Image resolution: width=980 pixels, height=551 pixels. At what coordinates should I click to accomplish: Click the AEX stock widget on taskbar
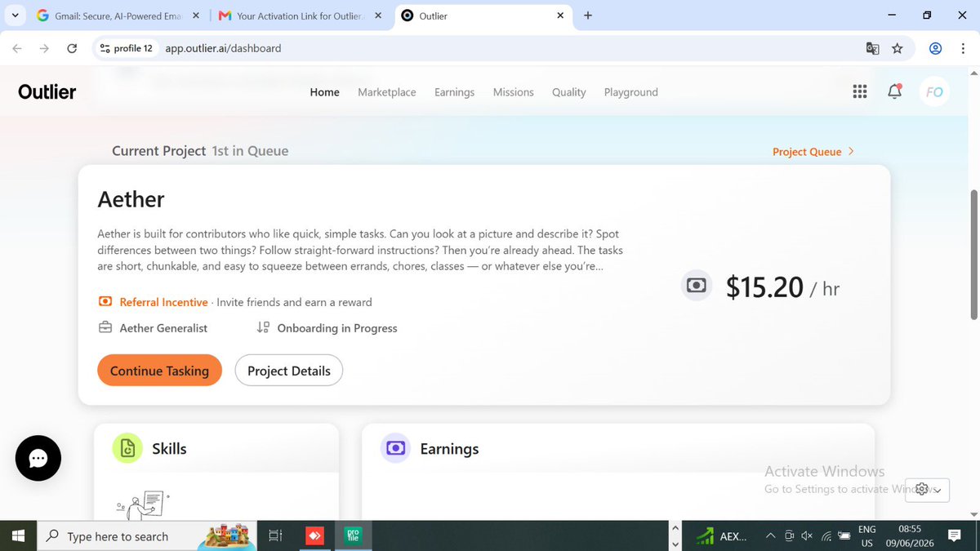tap(722, 536)
